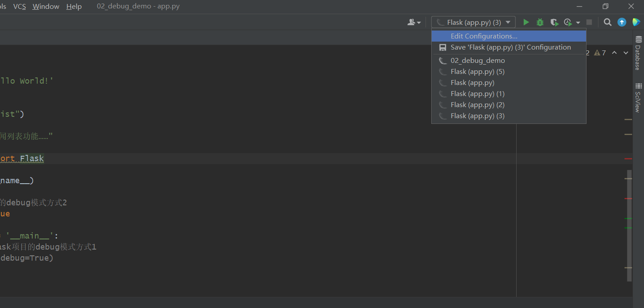Click the SciView grid icon in sidebar
Image resolution: width=644 pixels, height=308 pixels.
(x=638, y=86)
